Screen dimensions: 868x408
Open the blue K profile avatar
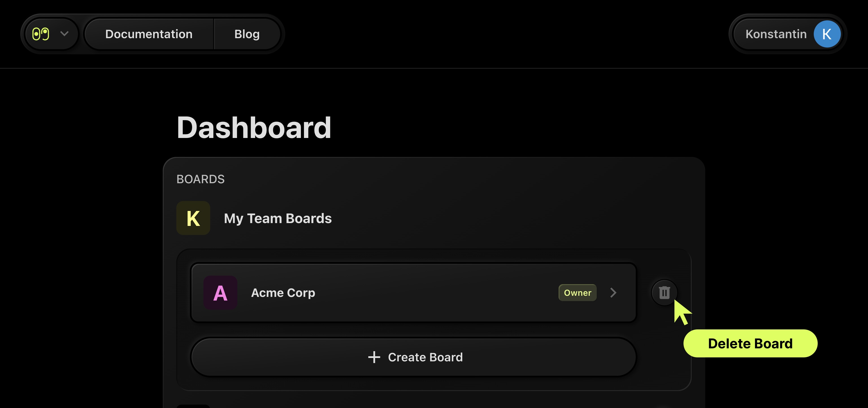coord(827,34)
